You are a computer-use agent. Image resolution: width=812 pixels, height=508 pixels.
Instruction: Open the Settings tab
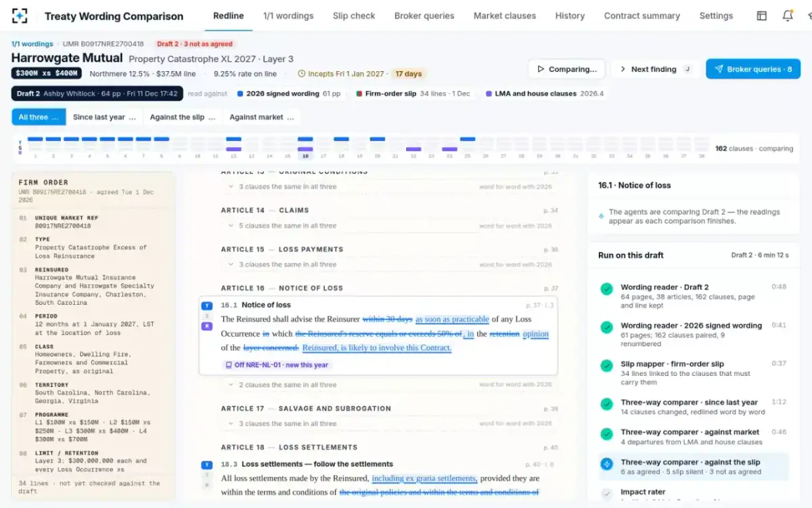716,16
